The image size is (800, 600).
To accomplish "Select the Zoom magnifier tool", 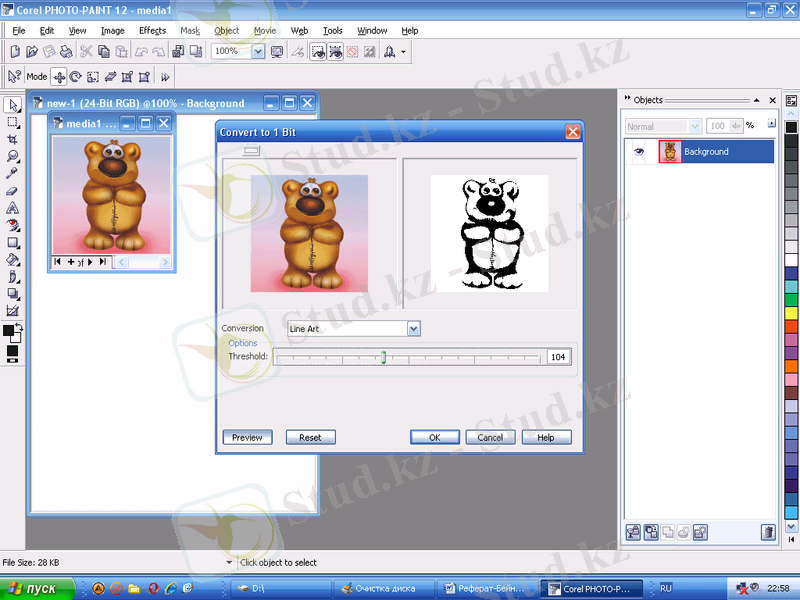I will 13,156.
